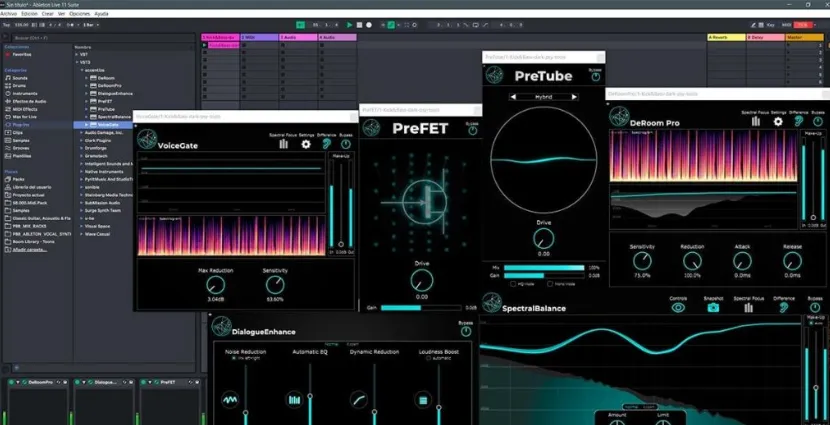This screenshot has height=425, width=830.
Task: Collapse the VST3 folder in browser
Action: [x=77, y=62]
